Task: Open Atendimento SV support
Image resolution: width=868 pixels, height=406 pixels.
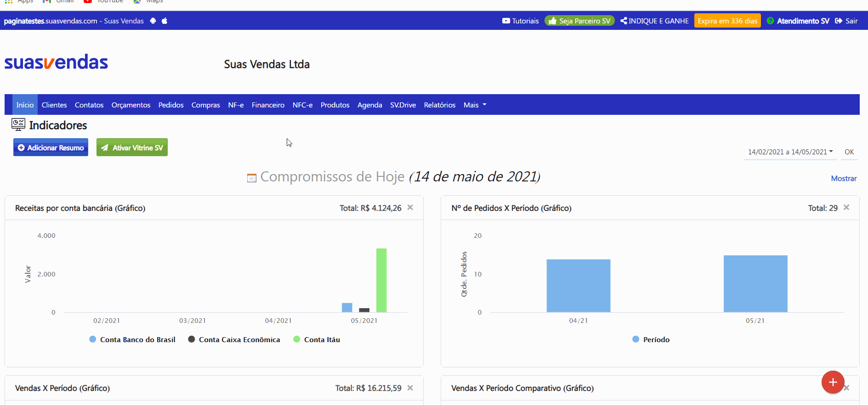Action: pos(798,21)
